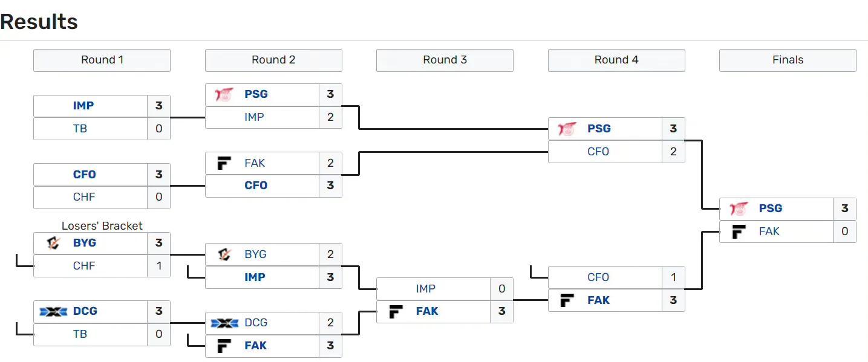Click the FAK logo in Round 3
Image resolution: width=868 pixels, height=362 pixels.
pos(396,312)
